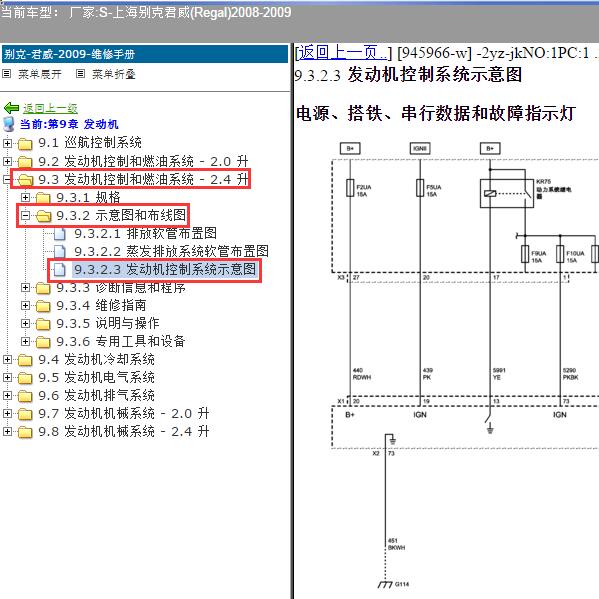Screen dimensions: 599x599
Task: Select the 9.3.2 示意图和布线图 item
Action: point(121,215)
